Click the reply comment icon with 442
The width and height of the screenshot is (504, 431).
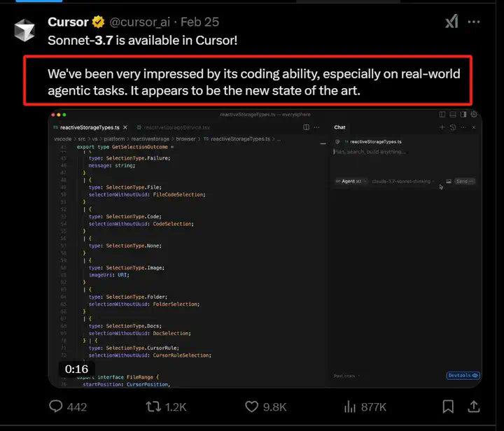coord(56,407)
